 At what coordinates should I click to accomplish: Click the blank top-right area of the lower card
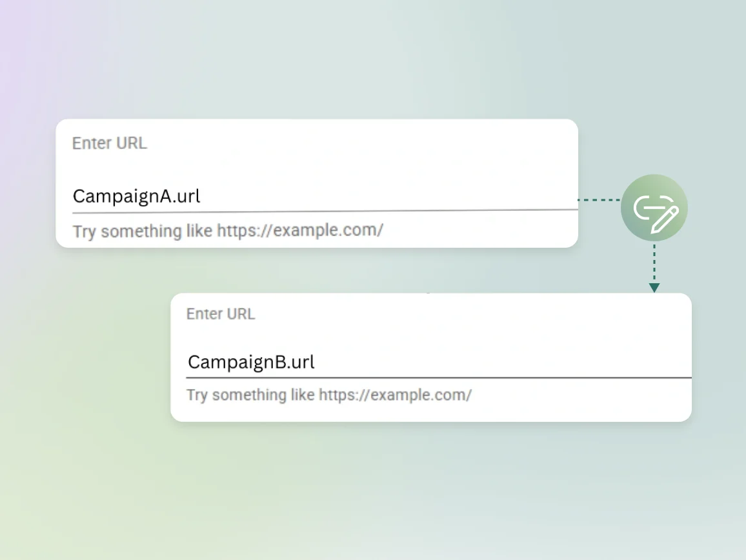pyautogui.click(x=632, y=316)
